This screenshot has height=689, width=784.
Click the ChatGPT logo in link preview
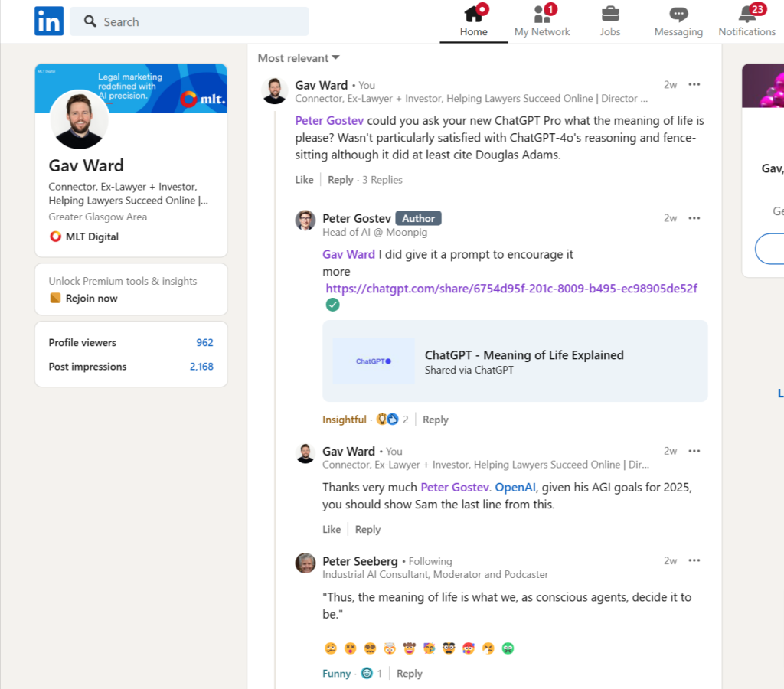point(374,361)
